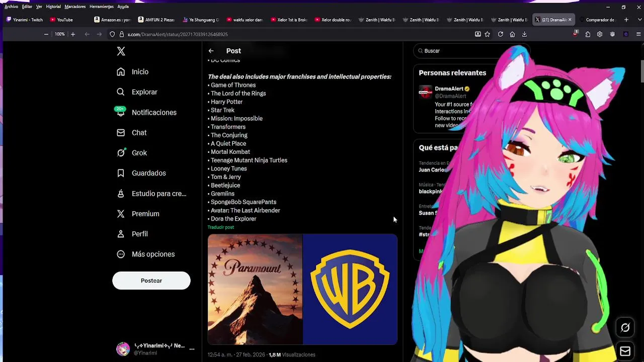Reset the 100% zoom level
Viewport: 644px width, 362px height.
(60, 34)
